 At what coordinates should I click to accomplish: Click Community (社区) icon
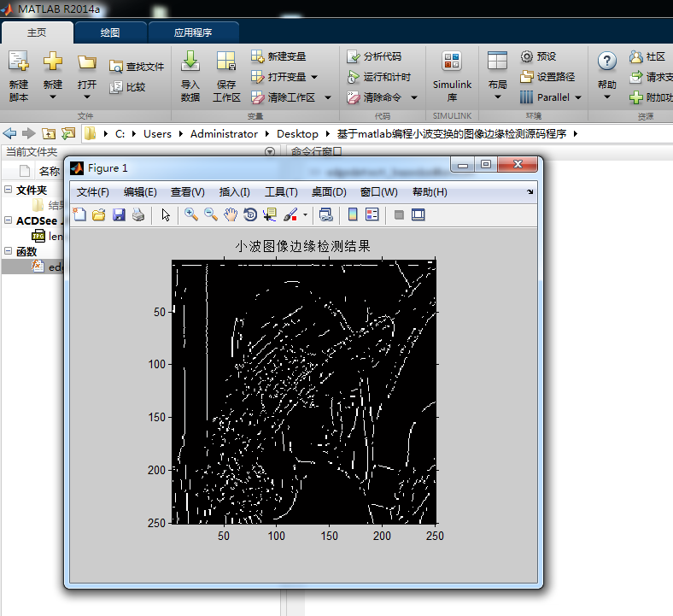point(635,56)
